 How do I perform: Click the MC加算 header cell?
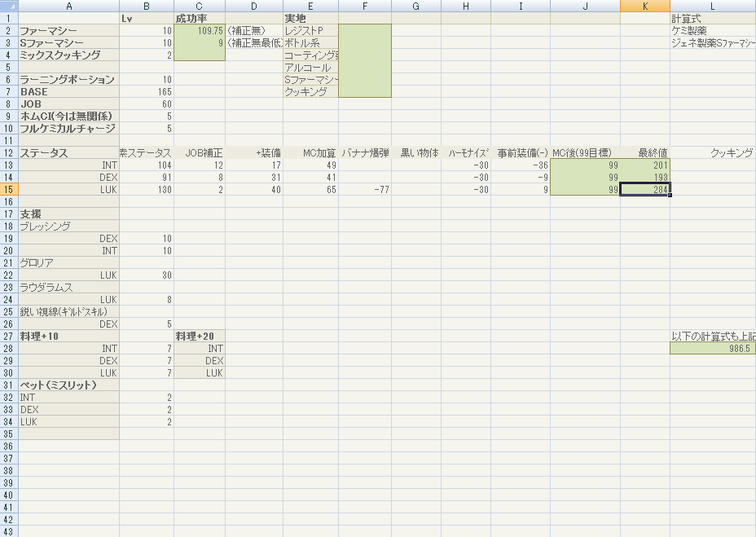pos(310,153)
